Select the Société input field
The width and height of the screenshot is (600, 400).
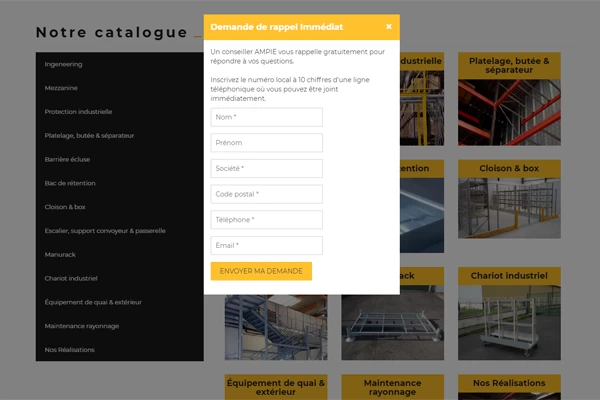click(x=266, y=168)
